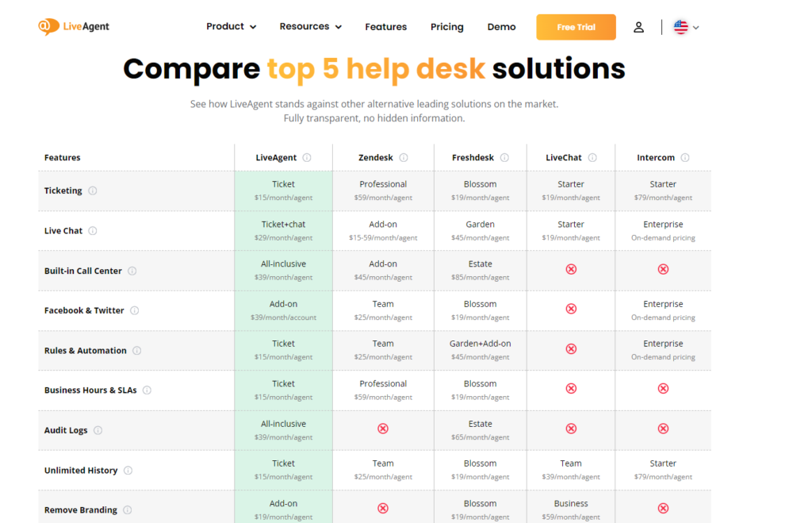Click the Features navigation link
Image resolution: width=812 pixels, height=523 pixels.
pyautogui.click(x=385, y=26)
